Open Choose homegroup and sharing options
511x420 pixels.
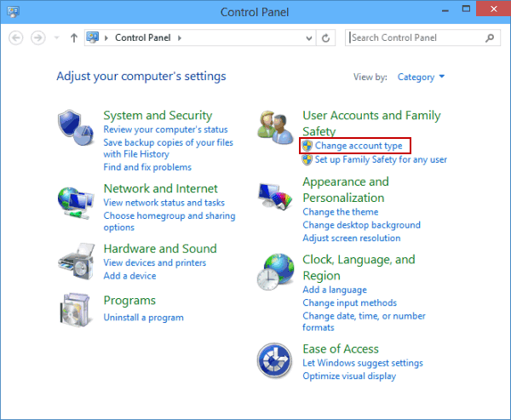(169, 222)
